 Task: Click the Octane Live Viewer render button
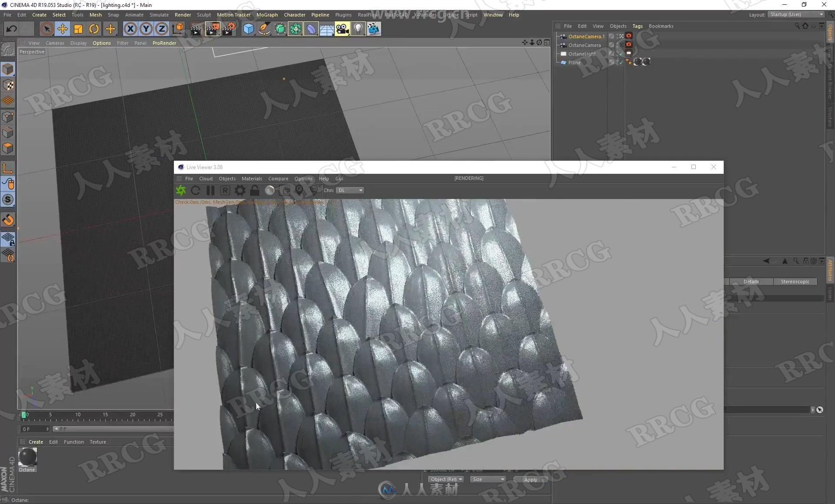[181, 190]
